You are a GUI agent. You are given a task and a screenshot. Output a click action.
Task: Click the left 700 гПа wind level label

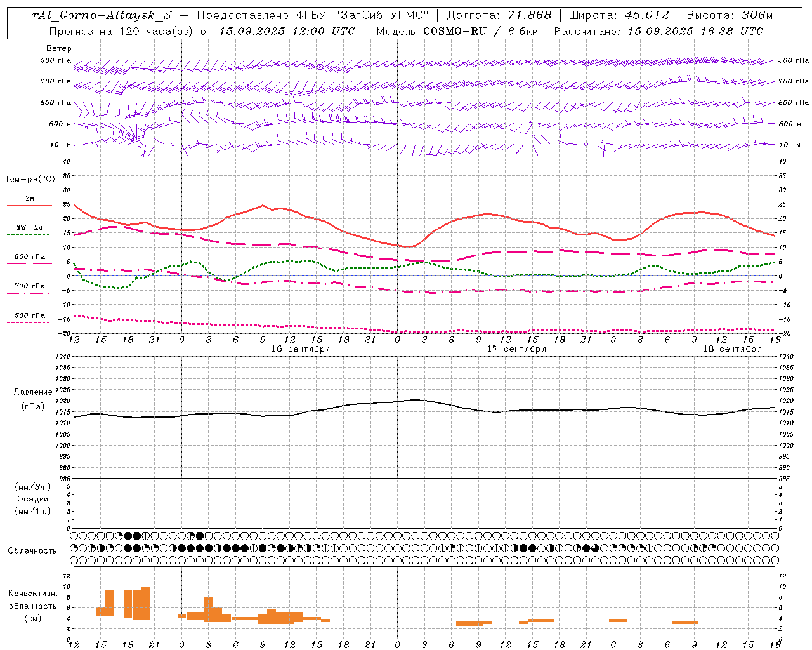(56, 81)
